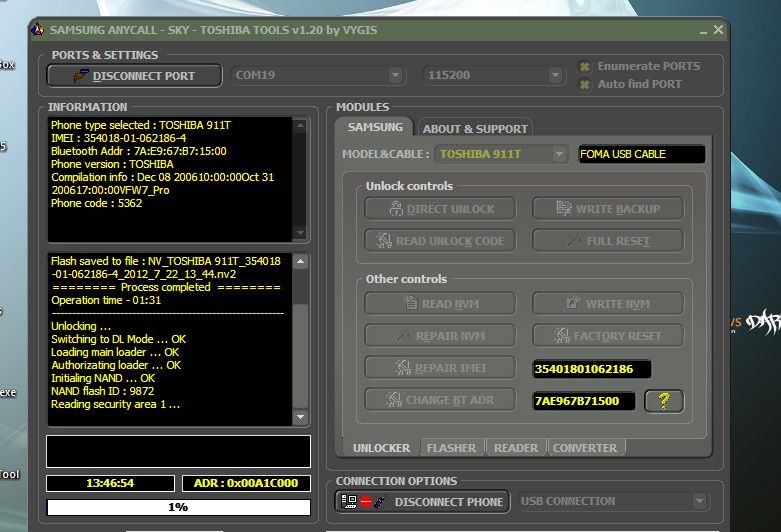This screenshot has height=532, width=781.
Task: Click the 'IMEI : 354018-01-062186-4' line
Action: 119,138
